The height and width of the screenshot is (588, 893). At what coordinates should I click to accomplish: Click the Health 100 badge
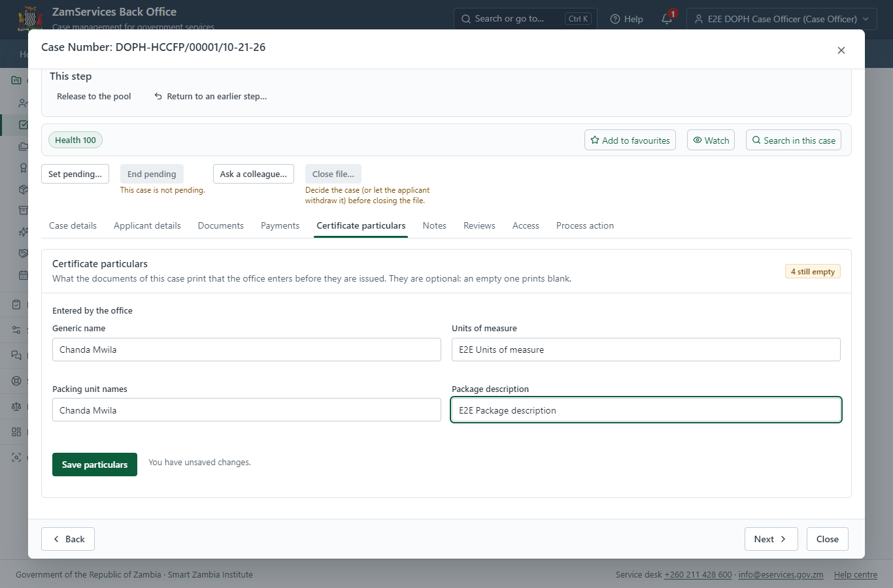[75, 140]
